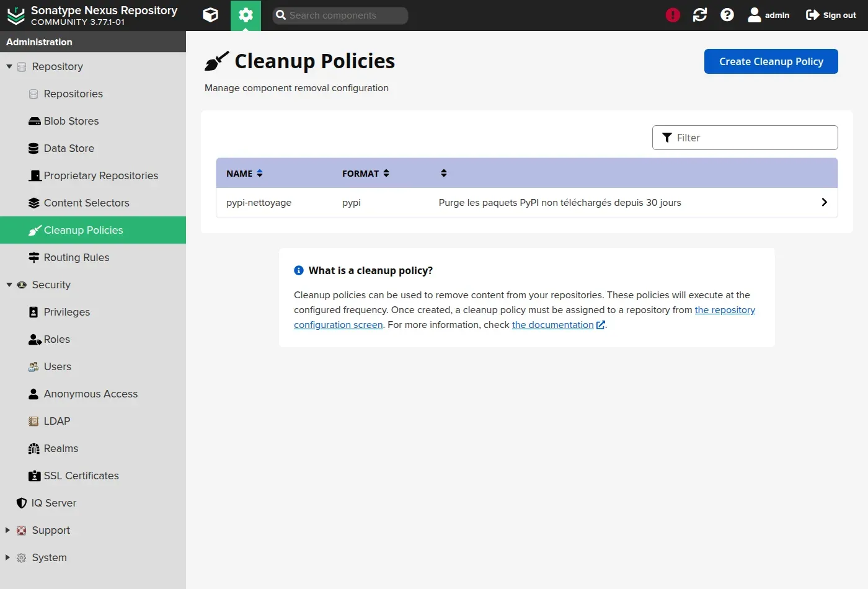The width and height of the screenshot is (868, 589).
Task: Open the red system status alert icon
Action: 673,15
